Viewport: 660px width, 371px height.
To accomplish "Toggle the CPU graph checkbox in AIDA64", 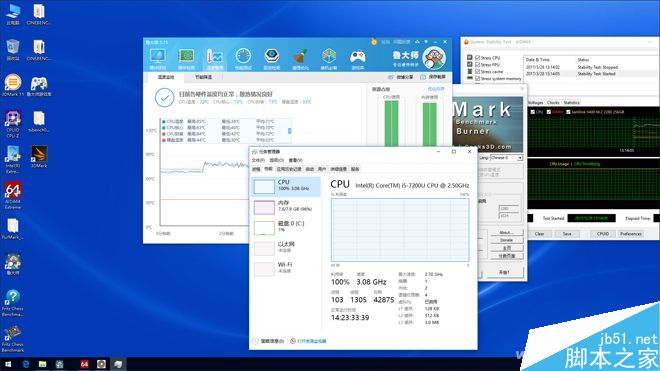I will click(533, 112).
